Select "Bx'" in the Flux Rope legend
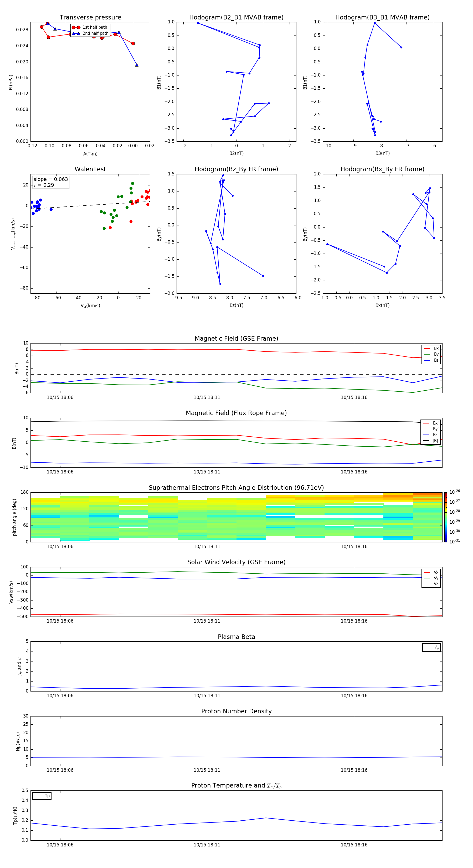 (x=431, y=423)
